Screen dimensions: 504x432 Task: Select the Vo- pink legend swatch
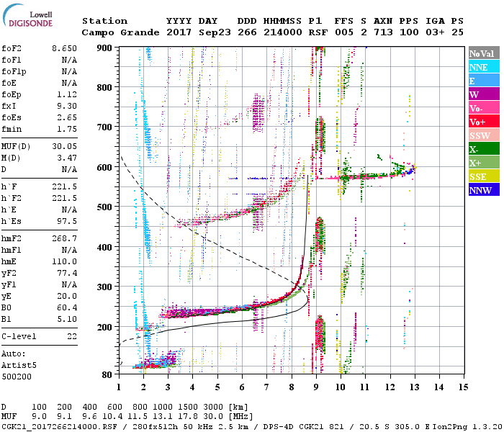pyautogui.click(x=484, y=108)
